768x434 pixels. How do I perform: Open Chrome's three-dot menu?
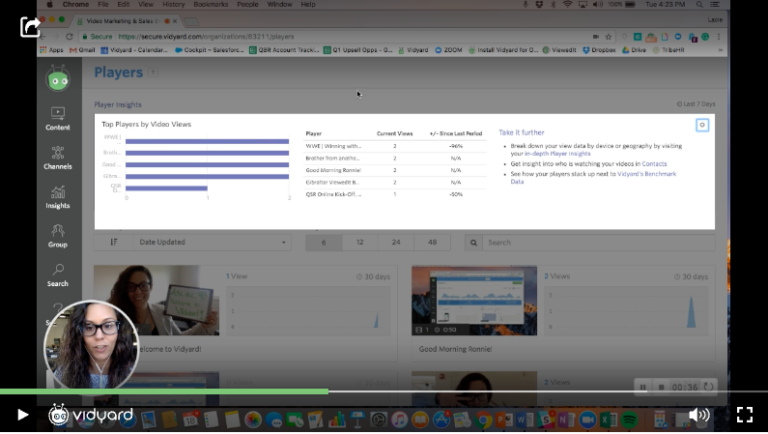tap(719, 37)
